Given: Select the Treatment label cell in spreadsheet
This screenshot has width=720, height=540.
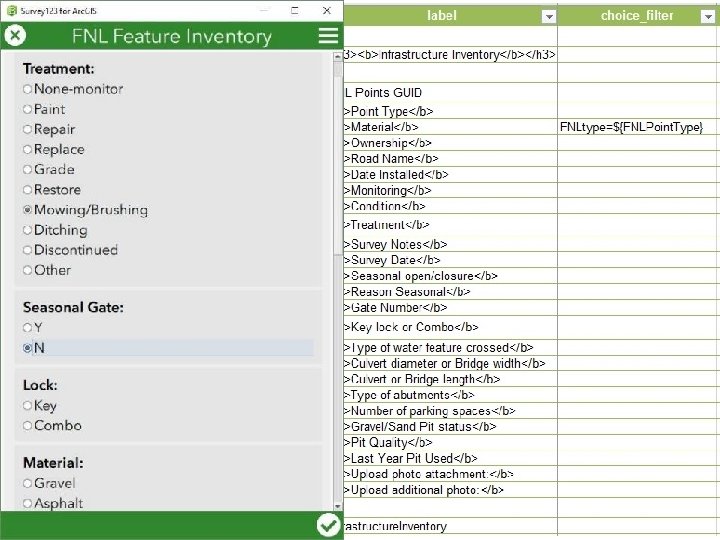Looking at the screenshot, I should [x=450, y=225].
